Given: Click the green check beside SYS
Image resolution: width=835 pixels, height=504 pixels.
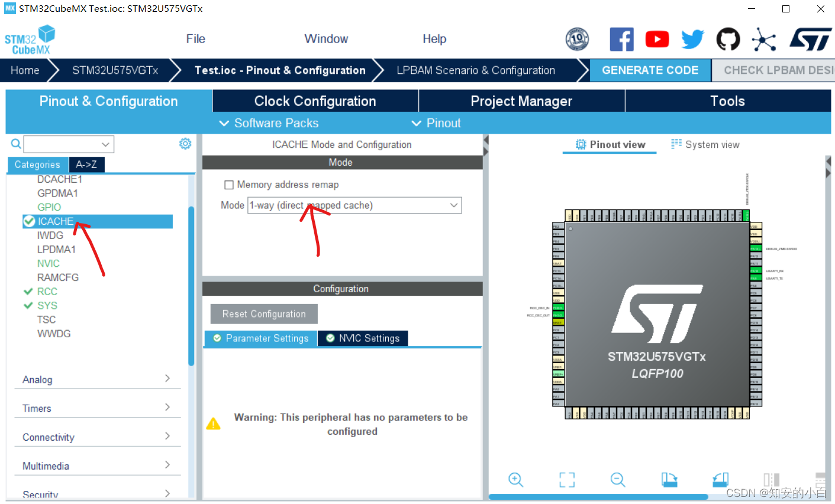Looking at the screenshot, I should 28,306.
